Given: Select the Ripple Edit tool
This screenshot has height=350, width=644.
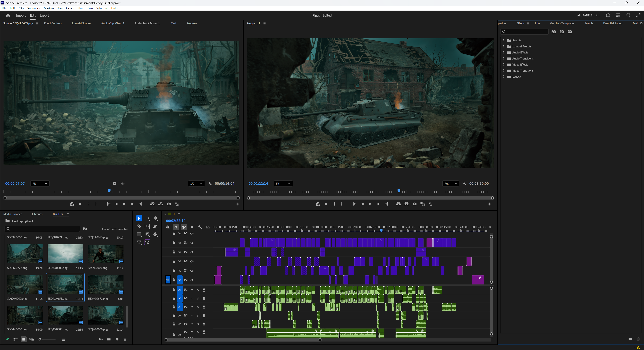Looking at the screenshot, I should pos(155,218).
